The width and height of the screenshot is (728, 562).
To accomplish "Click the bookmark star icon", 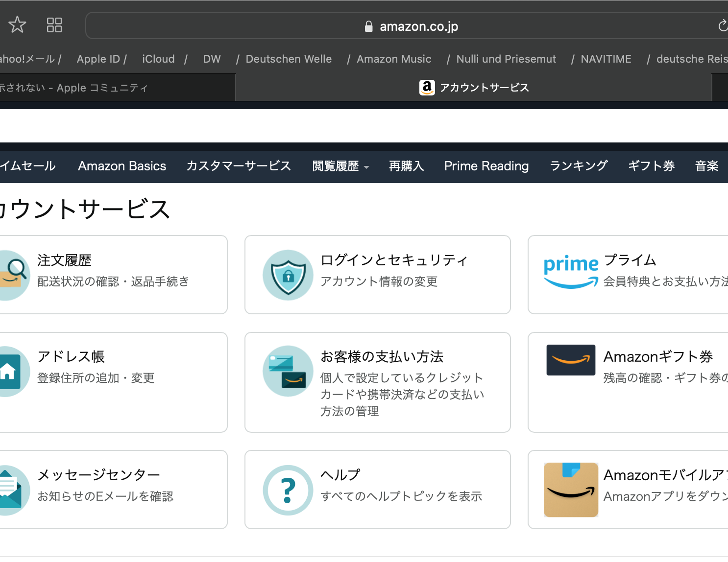I will click(x=17, y=24).
